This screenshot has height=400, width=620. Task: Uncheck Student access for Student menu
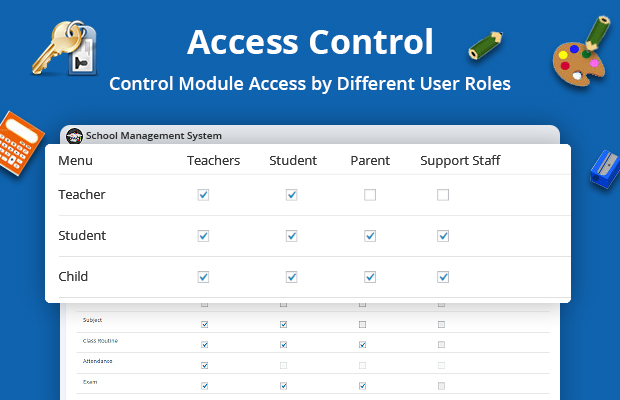[292, 236]
